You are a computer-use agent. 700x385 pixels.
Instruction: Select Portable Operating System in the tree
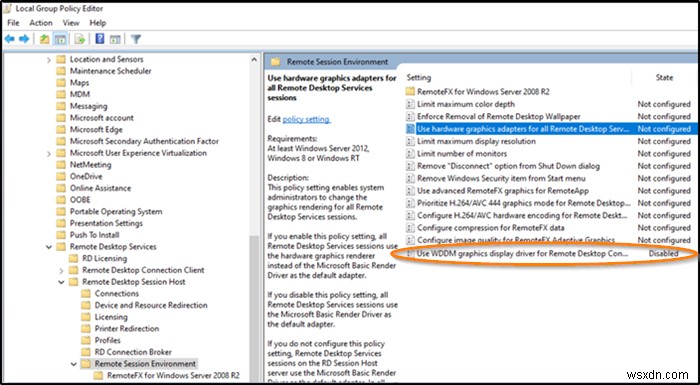tap(116, 212)
